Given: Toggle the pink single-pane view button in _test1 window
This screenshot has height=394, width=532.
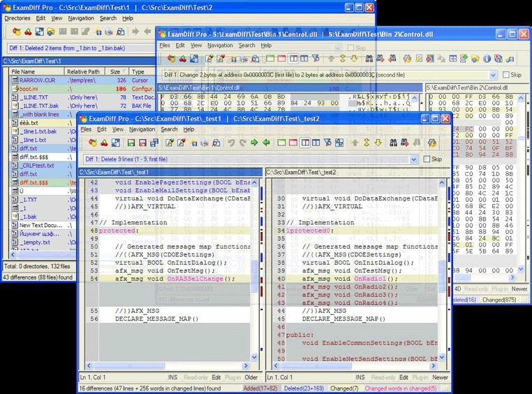Looking at the screenshot, I should tap(293, 143).
